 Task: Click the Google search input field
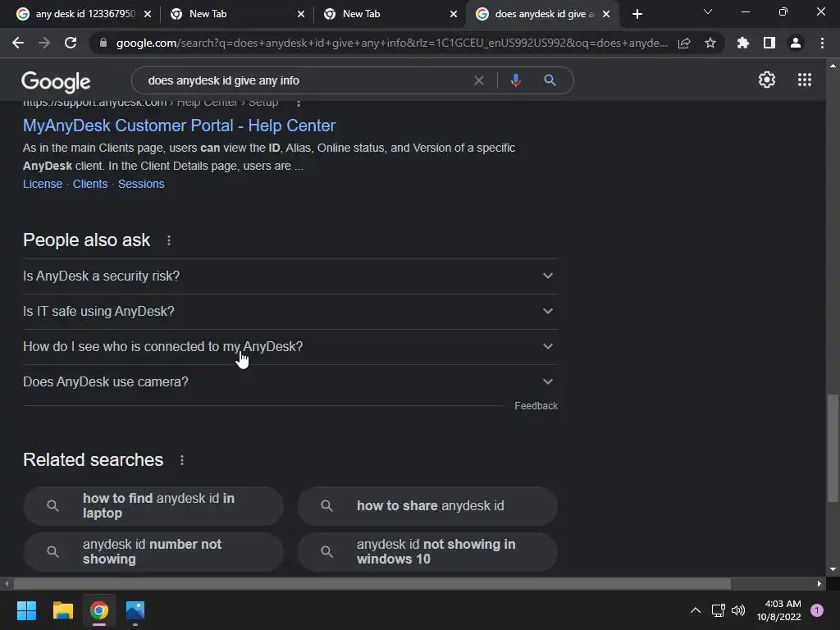pyautogui.click(x=305, y=80)
